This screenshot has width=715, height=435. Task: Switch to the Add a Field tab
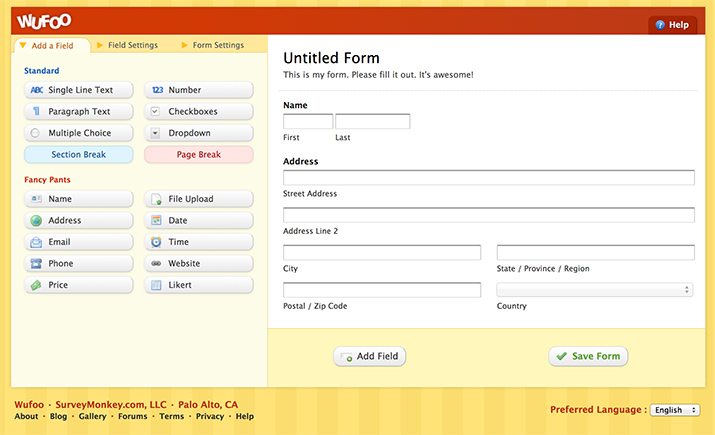(x=52, y=46)
